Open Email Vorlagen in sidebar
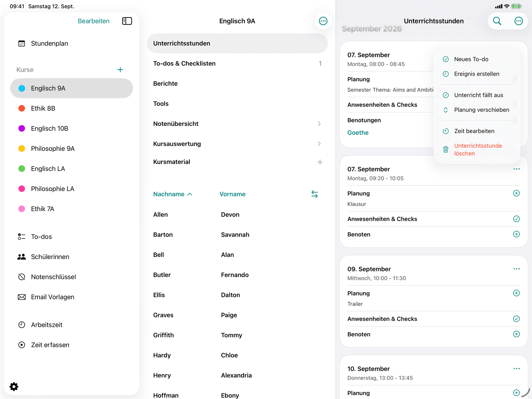 [71, 297]
